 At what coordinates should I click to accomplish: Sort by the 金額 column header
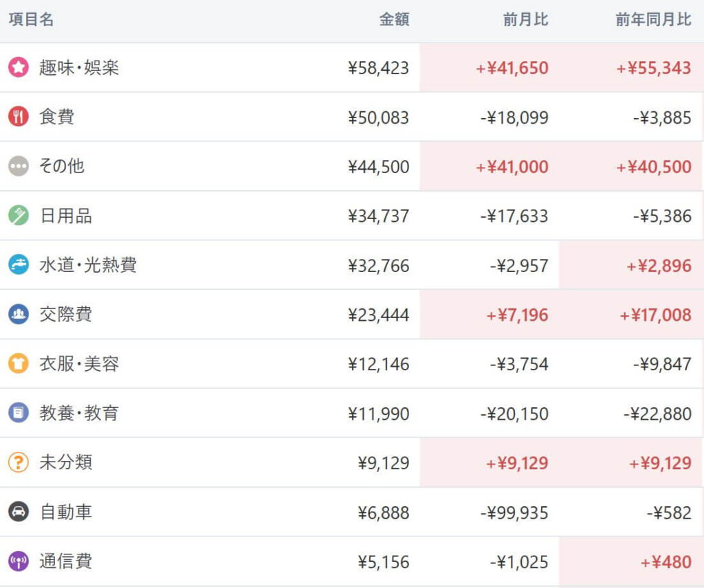pos(394,20)
